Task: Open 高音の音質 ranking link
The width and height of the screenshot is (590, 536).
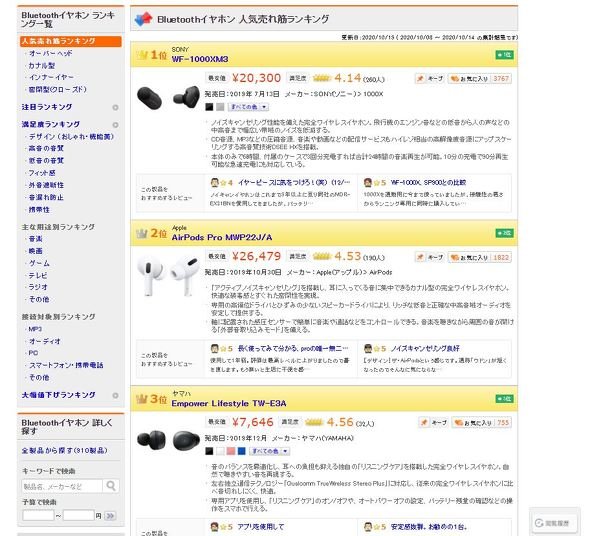Action: pos(46,148)
